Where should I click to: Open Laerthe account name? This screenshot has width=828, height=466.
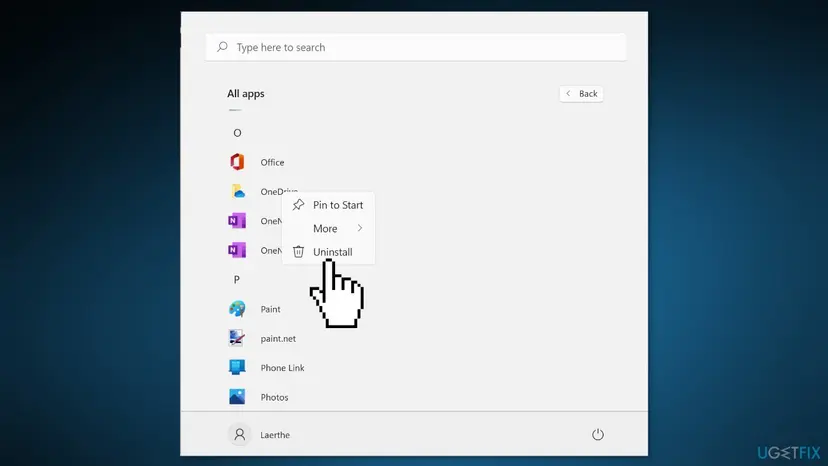point(275,435)
